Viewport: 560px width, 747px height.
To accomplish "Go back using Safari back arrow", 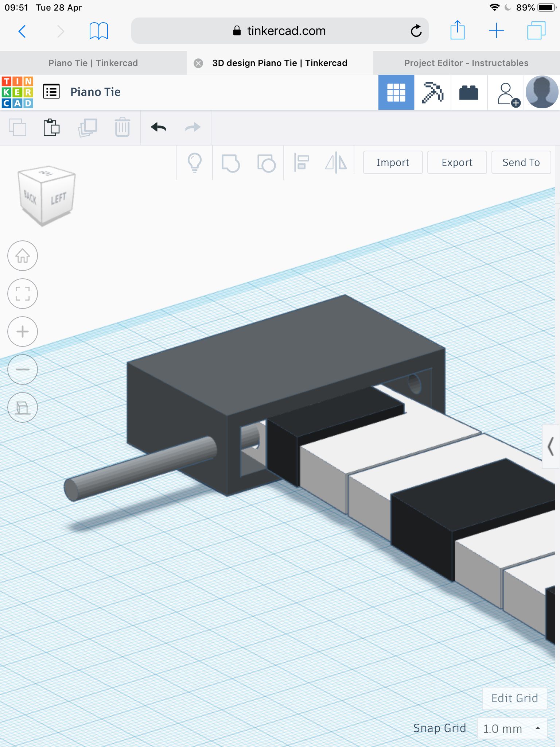I will [x=22, y=31].
